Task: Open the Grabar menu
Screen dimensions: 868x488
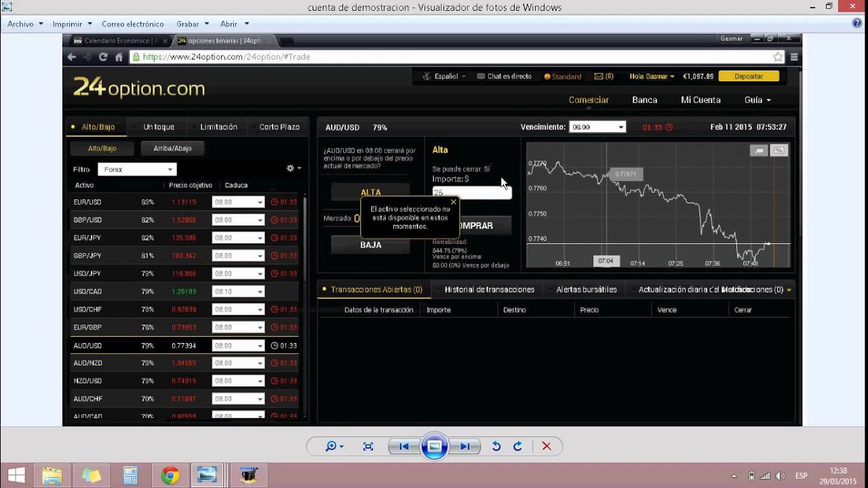Action: [x=193, y=24]
